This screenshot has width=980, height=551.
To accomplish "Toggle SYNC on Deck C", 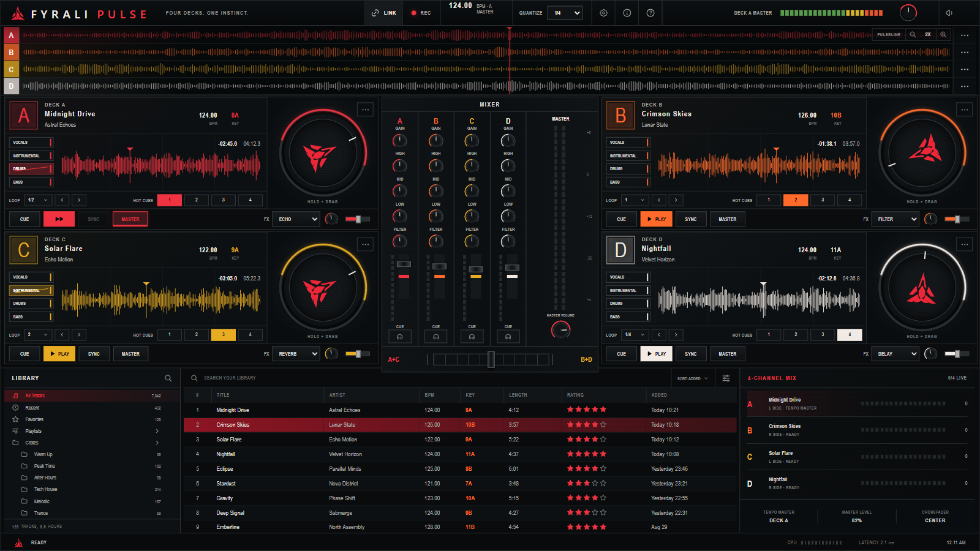I will coord(94,354).
